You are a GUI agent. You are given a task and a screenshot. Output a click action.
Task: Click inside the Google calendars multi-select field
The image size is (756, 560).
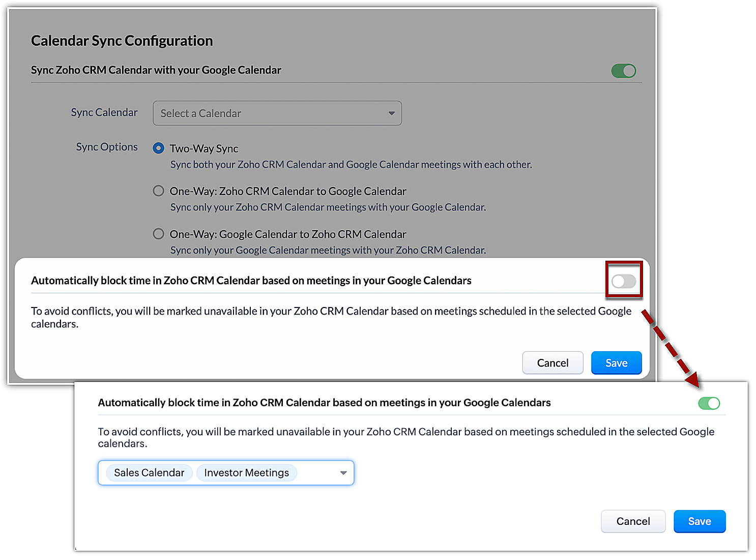[318, 473]
